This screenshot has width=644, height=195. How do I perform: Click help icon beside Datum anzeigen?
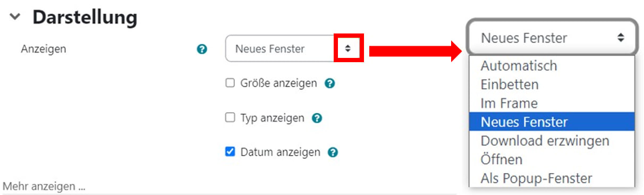pos(333,152)
